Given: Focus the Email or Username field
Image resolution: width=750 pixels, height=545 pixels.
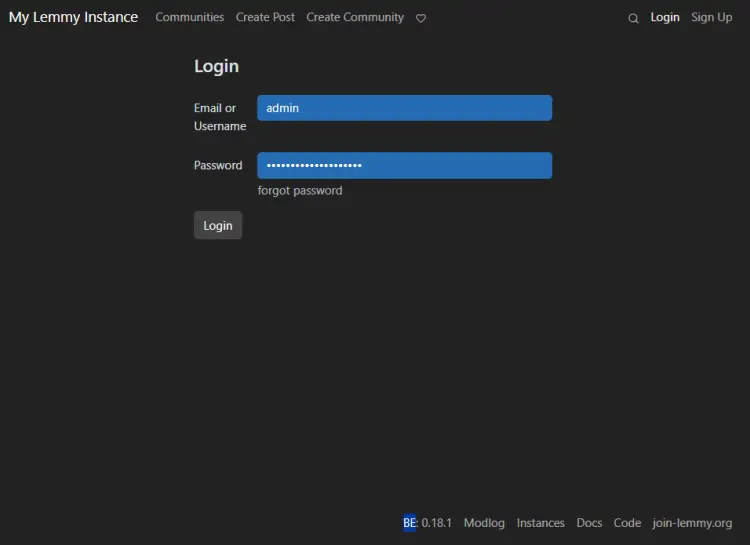Looking at the screenshot, I should (405, 108).
